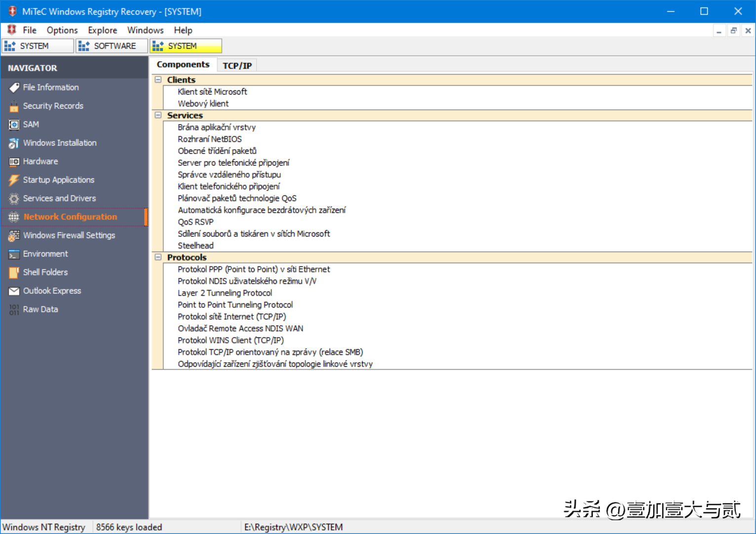Collapse the Protocols section
This screenshot has width=756, height=534.
tap(158, 257)
